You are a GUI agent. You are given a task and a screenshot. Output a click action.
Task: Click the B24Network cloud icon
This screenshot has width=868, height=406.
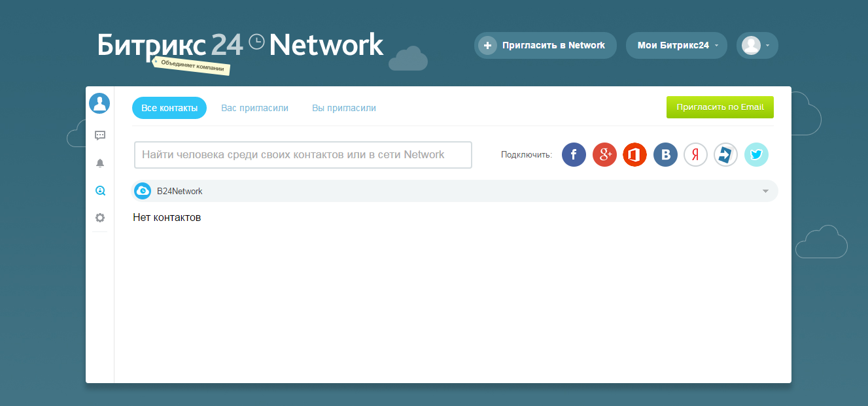coord(143,191)
